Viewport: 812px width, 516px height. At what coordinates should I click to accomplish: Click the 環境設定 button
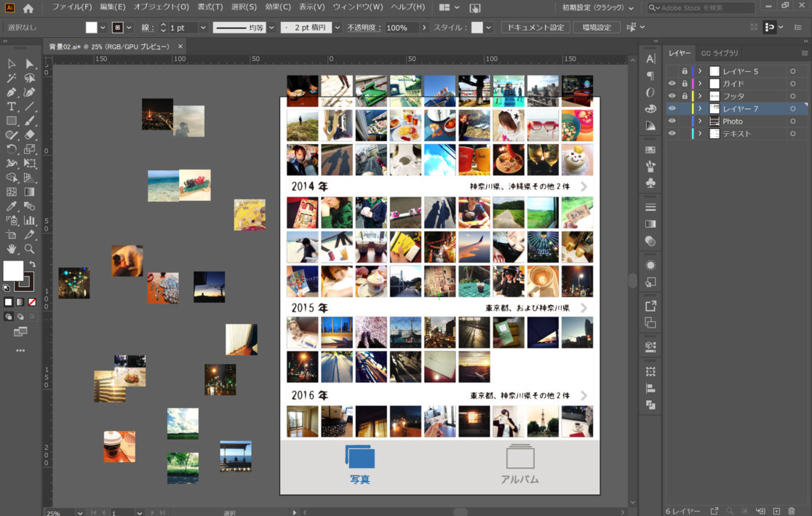pyautogui.click(x=597, y=28)
